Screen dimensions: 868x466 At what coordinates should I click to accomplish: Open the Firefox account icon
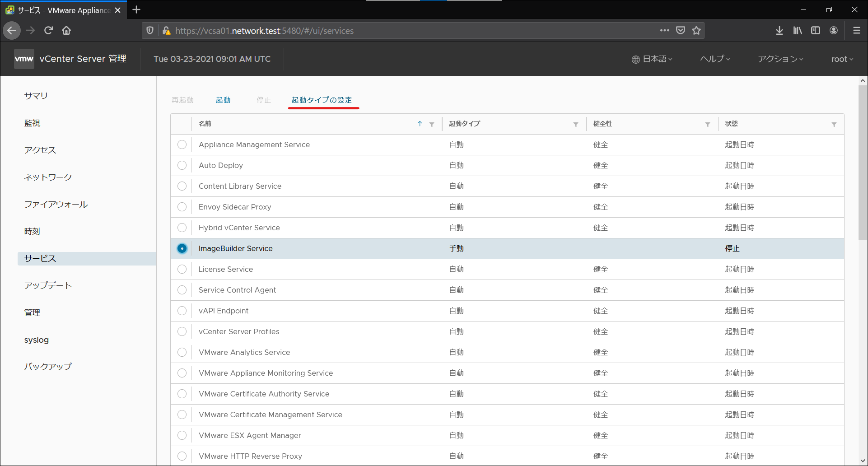[834, 31]
